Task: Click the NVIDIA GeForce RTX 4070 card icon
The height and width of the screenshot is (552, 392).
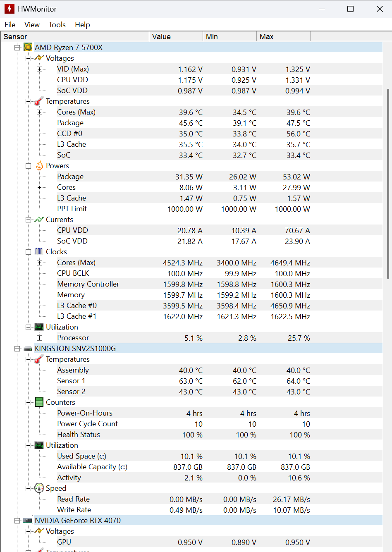Action: 28,520
